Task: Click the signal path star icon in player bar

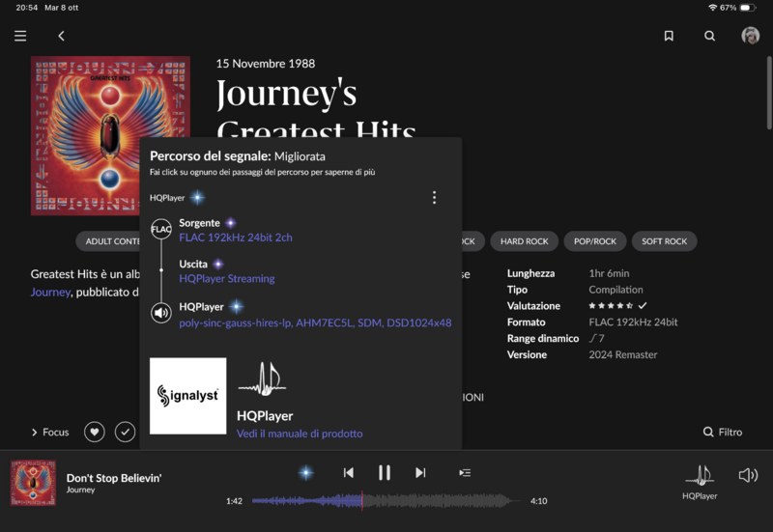Action: point(305,472)
